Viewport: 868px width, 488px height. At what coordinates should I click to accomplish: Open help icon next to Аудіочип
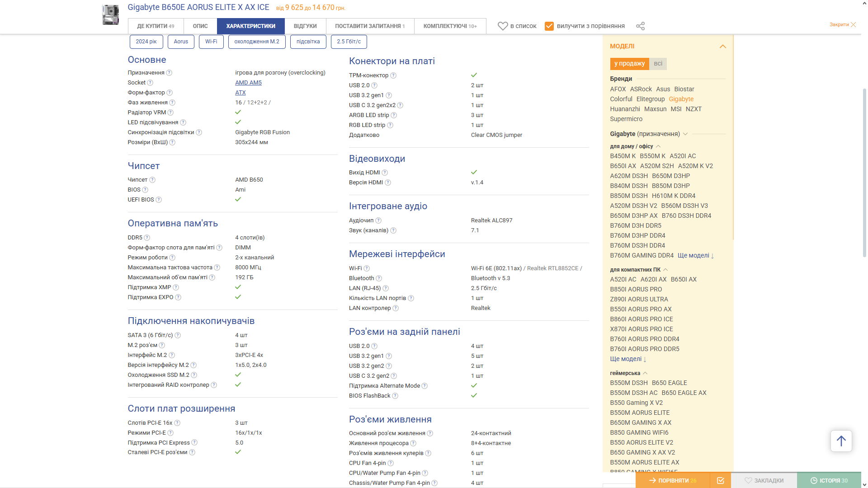tap(378, 221)
